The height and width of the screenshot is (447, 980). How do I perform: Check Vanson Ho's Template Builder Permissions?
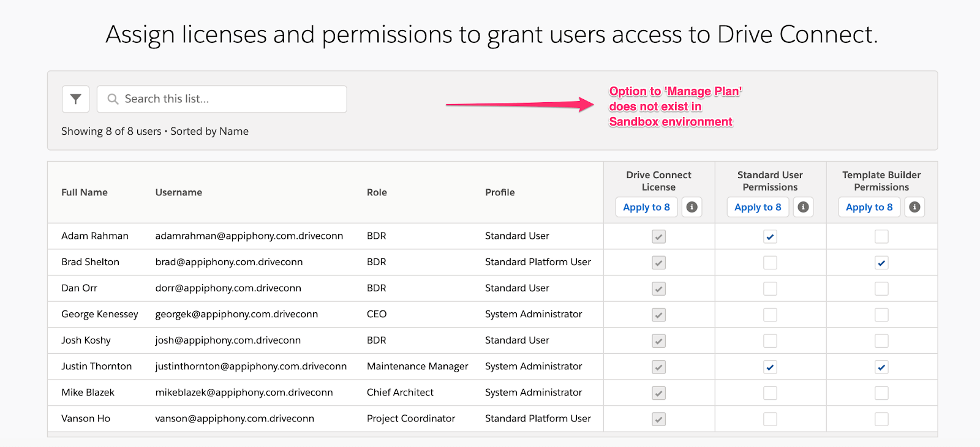[x=881, y=419]
